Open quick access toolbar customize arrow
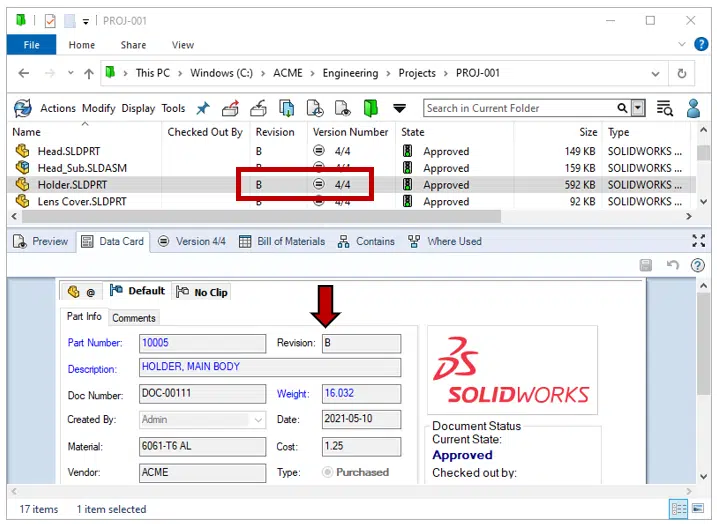Screen dimensions: 717x524 [86, 21]
